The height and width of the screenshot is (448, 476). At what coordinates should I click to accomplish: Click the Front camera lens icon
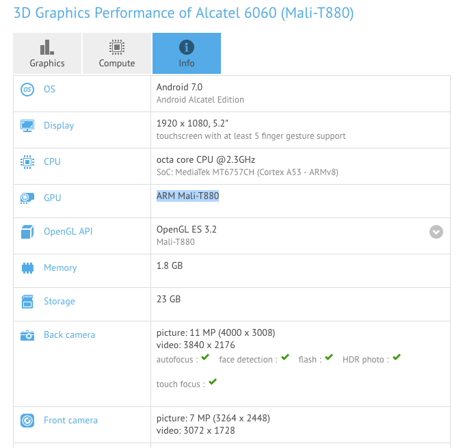point(27,421)
